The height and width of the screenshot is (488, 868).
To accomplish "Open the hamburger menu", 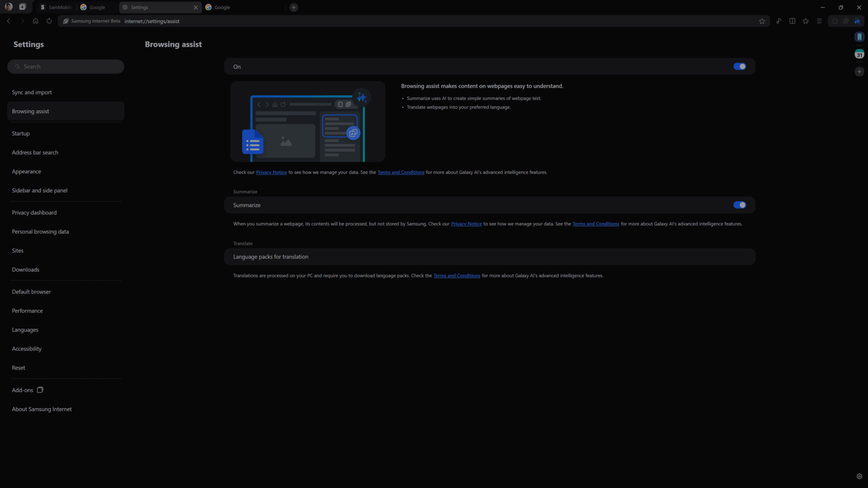I will coord(819,21).
